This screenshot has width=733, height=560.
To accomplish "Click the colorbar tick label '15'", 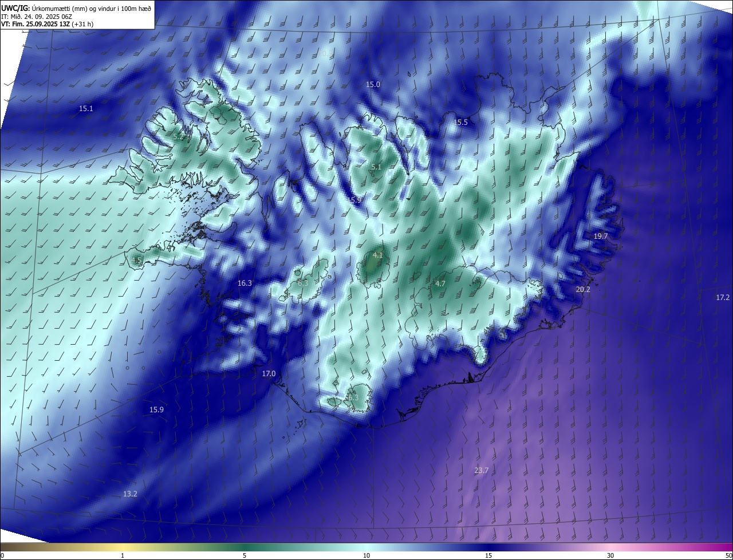I will [488, 555].
